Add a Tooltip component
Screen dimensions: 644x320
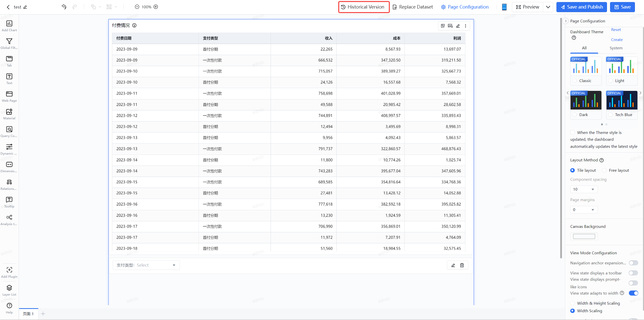point(9,202)
